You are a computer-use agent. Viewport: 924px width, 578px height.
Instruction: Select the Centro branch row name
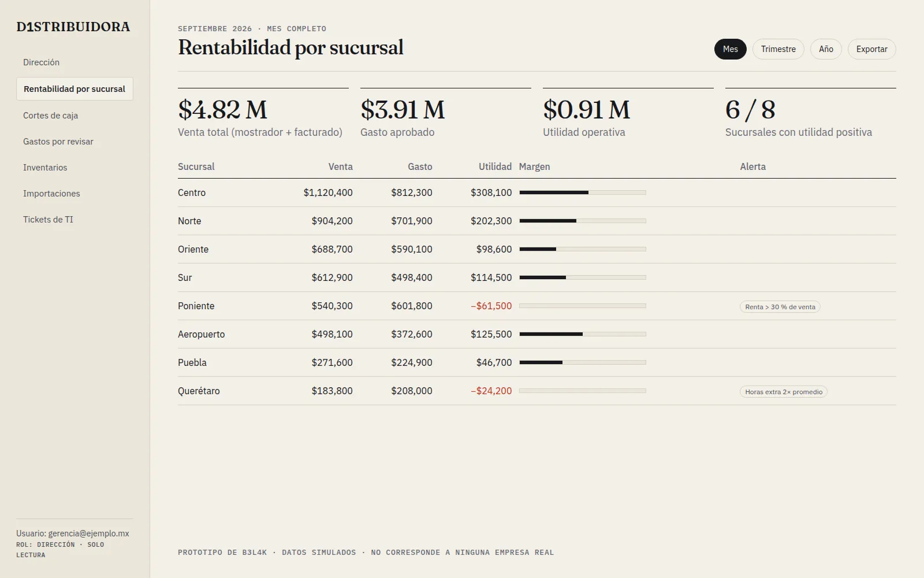click(x=192, y=192)
